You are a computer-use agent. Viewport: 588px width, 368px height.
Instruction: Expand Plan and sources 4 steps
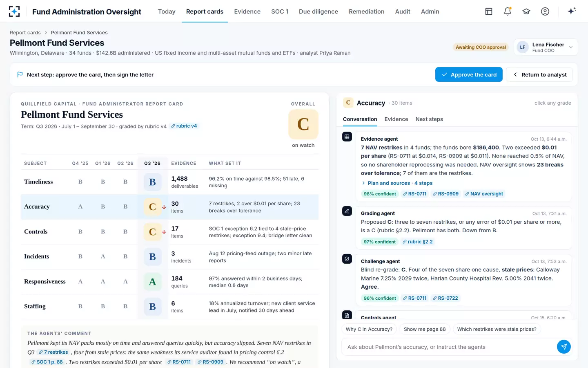pyautogui.click(x=397, y=183)
